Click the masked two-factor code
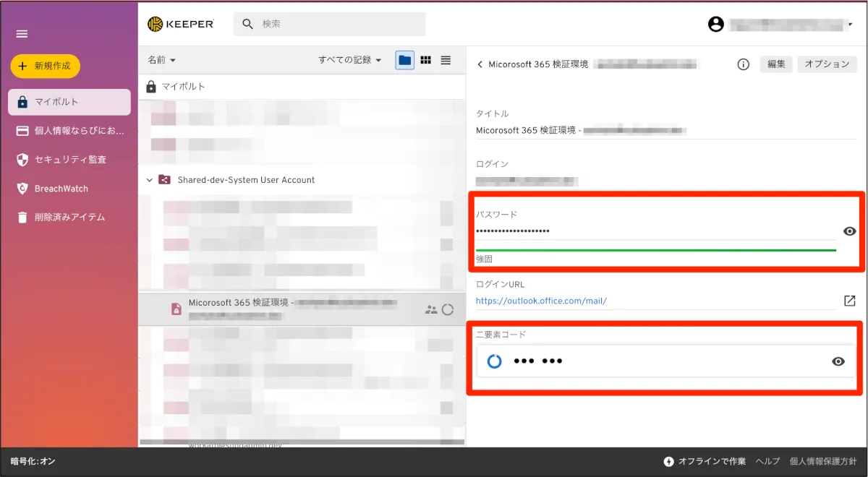This screenshot has height=477, width=868. [538, 361]
